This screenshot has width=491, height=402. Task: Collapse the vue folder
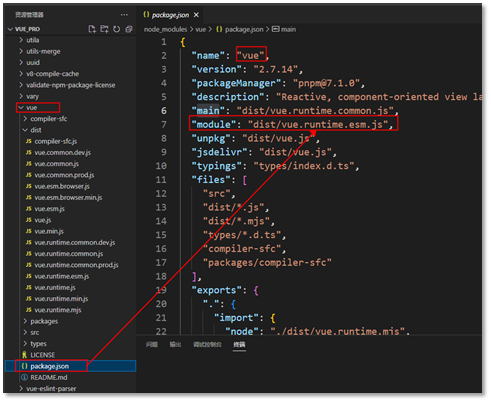tap(31, 107)
